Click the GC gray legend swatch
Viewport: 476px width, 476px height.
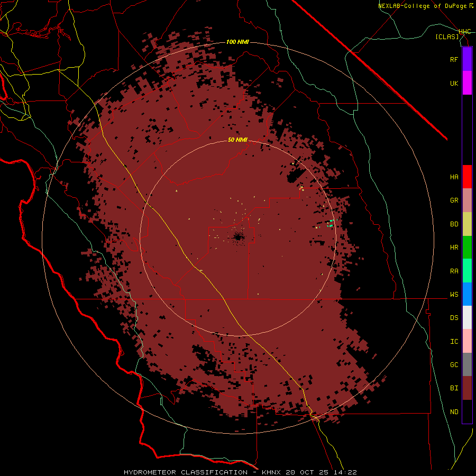467,364
